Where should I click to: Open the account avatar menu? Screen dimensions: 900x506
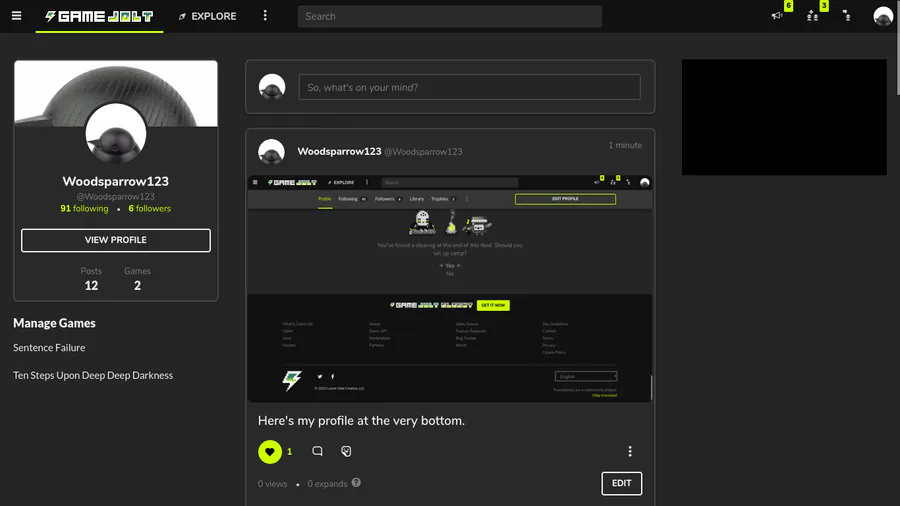[883, 16]
